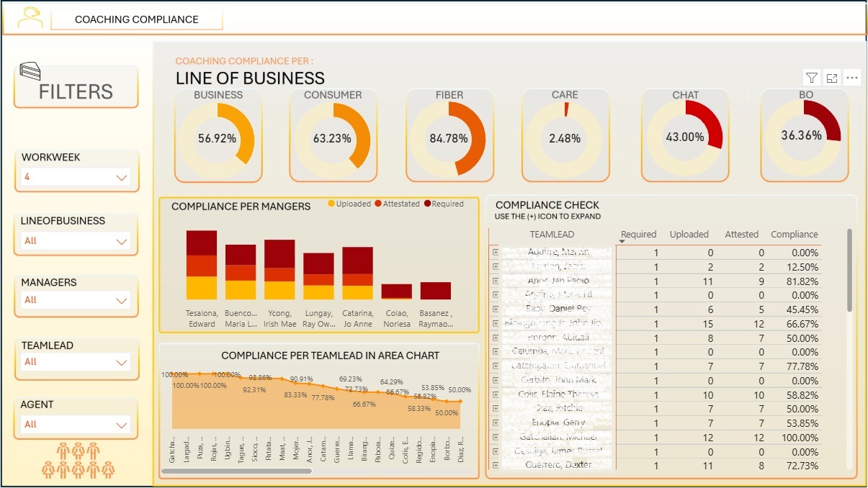The width and height of the screenshot is (868, 488).
Task: Click the 100.00% compliance cell in the table
Action: (x=800, y=437)
